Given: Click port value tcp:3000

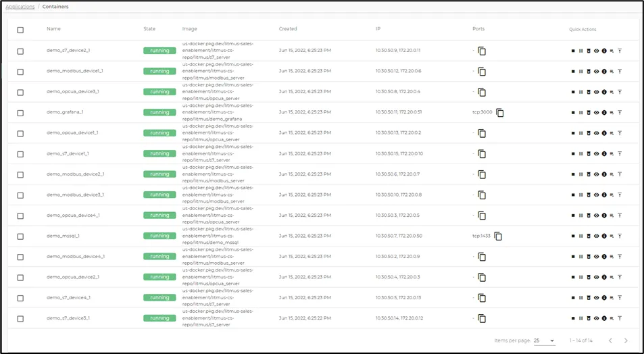Looking at the screenshot, I should [482, 112].
